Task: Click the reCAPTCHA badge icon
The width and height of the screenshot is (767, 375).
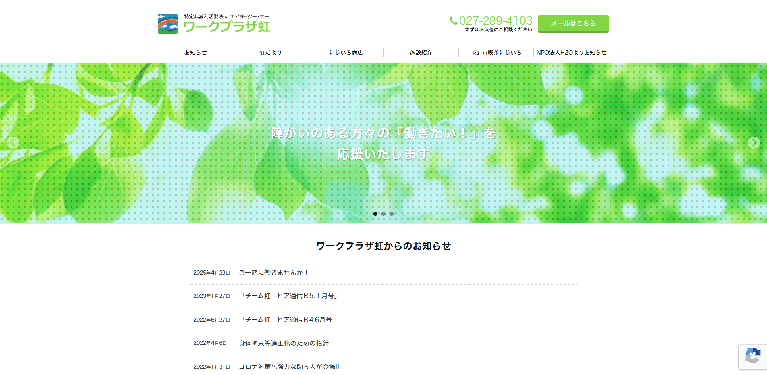Action: click(753, 356)
